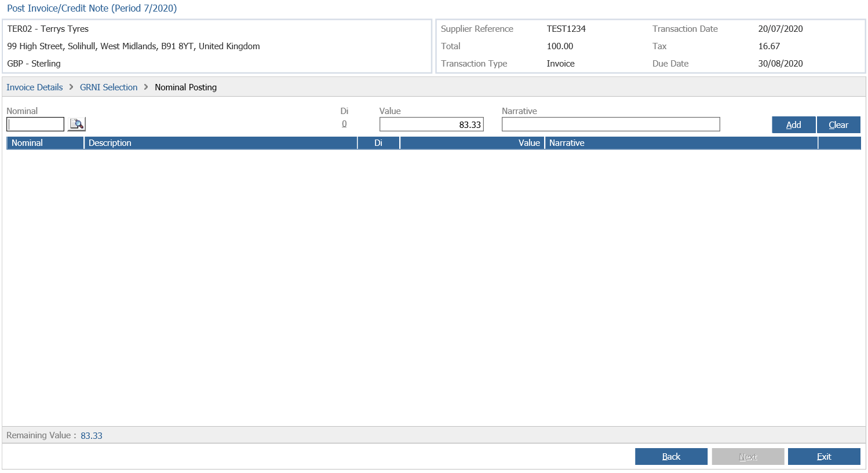Clear the nominal entry fields
Screen dimensions: 868x473
pyautogui.click(x=838, y=124)
